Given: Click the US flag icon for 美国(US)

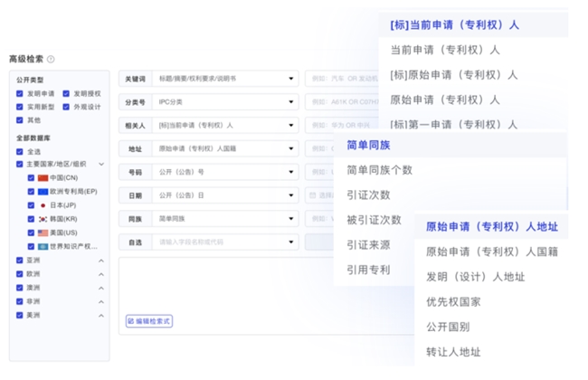Looking at the screenshot, I should [43, 233].
